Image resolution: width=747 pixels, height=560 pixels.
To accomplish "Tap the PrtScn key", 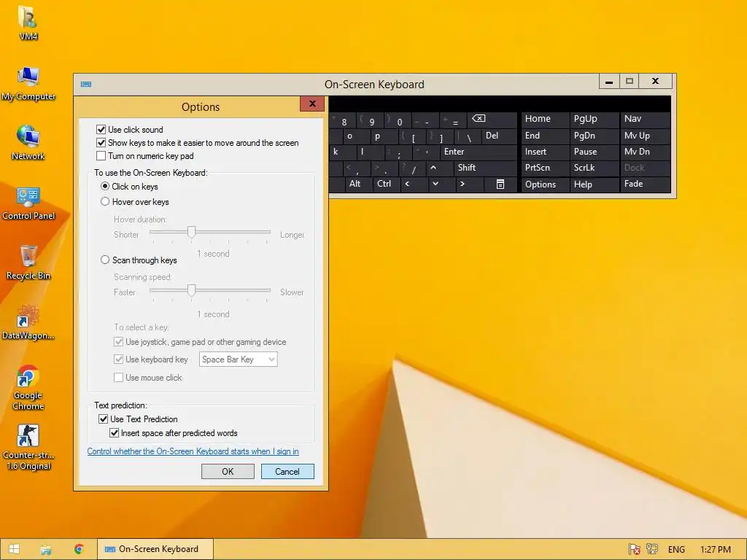I will (546, 168).
